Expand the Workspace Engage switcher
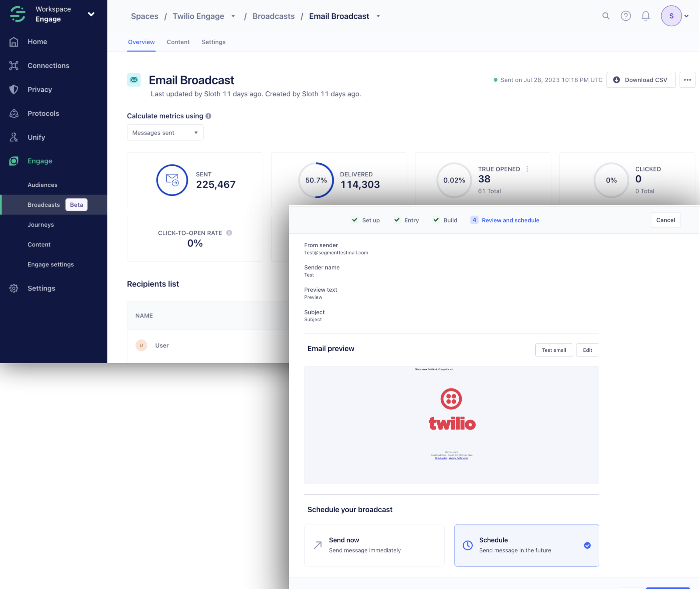Screen dimensions: 700x589 (91, 14)
